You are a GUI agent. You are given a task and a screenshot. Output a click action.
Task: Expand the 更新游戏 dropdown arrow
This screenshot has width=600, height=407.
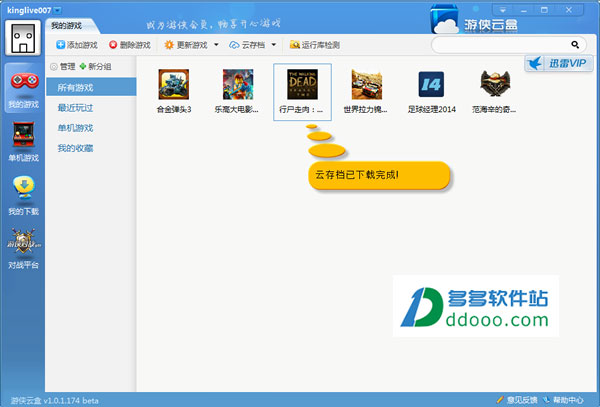216,45
